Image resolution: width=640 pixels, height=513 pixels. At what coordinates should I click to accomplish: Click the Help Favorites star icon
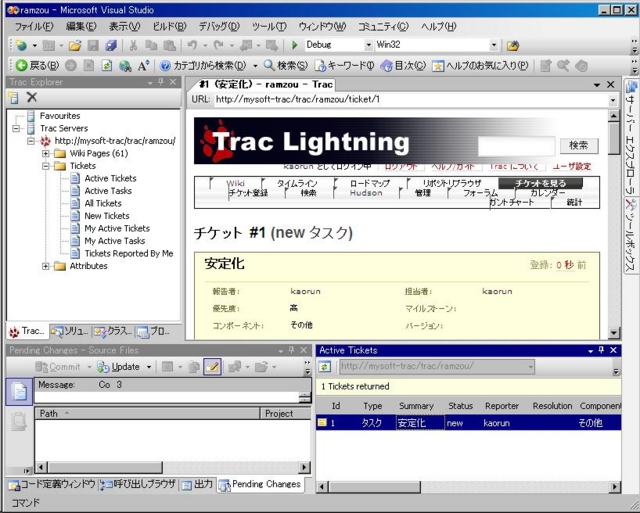point(438,66)
